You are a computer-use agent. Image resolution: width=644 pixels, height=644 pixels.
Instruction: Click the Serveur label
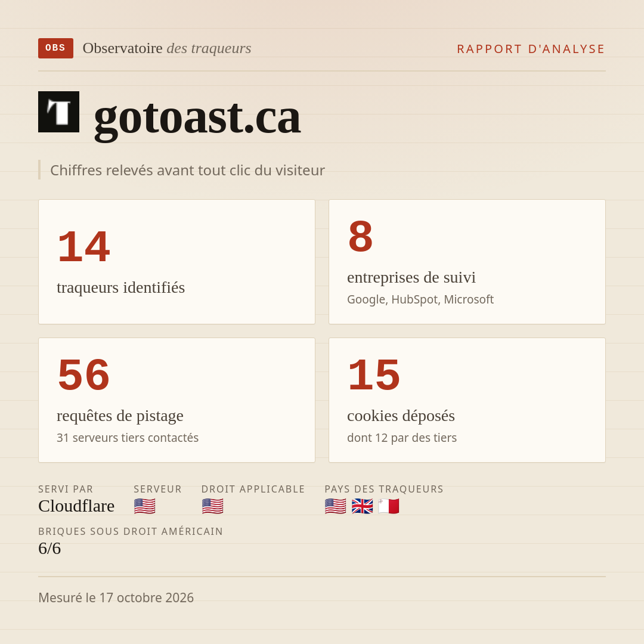pos(157,489)
